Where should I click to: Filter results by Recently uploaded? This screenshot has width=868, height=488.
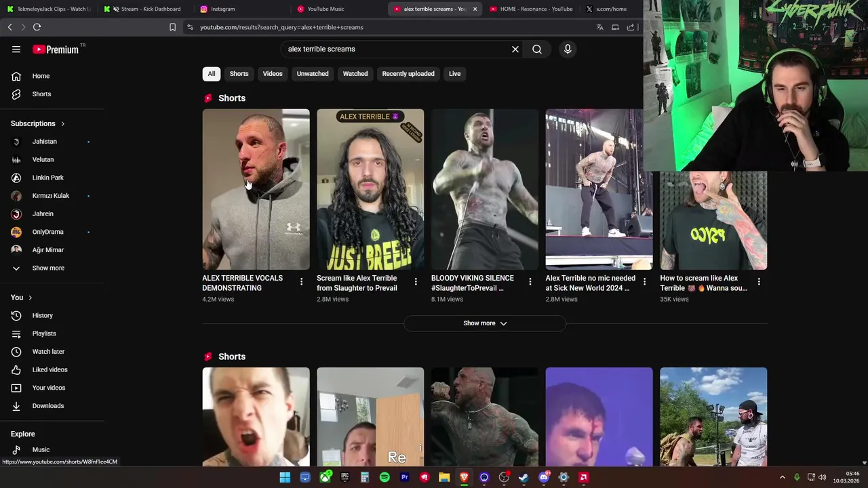pyautogui.click(x=408, y=74)
